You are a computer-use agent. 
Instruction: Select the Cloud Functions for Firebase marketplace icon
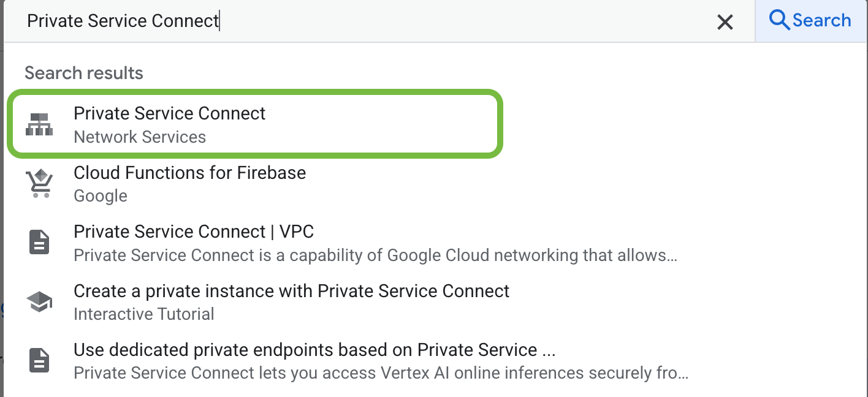tap(39, 183)
